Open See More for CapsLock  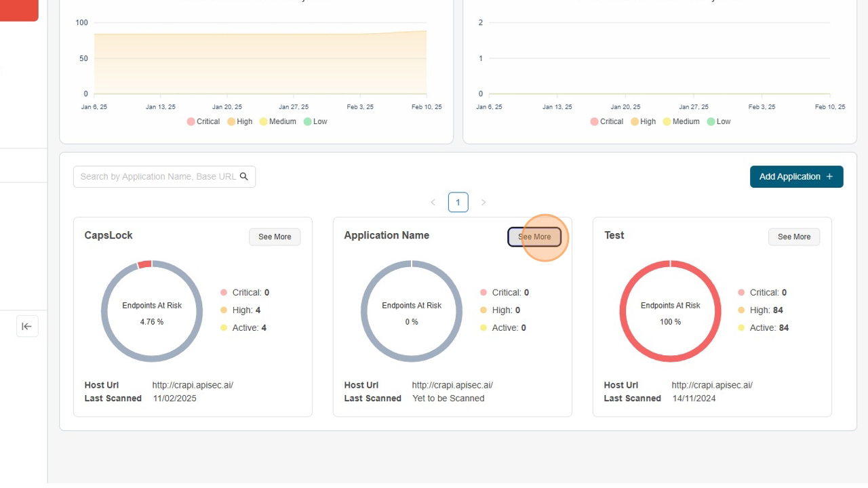tap(275, 237)
